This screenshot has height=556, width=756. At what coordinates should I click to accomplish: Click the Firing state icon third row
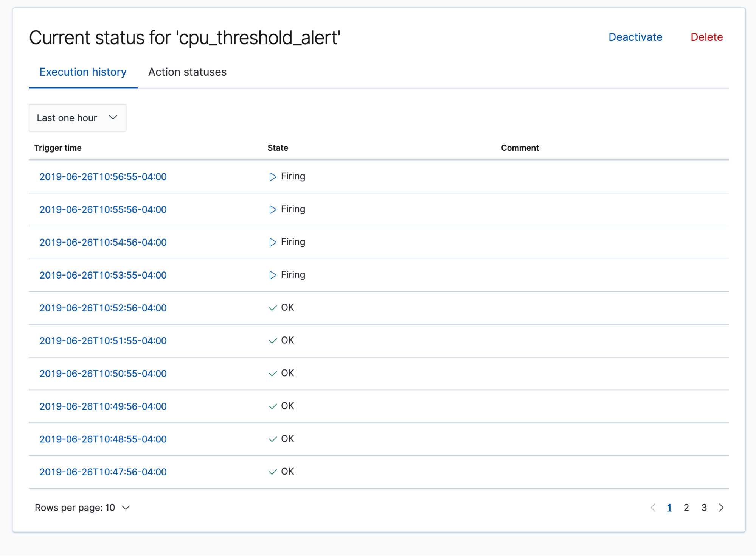click(x=272, y=241)
